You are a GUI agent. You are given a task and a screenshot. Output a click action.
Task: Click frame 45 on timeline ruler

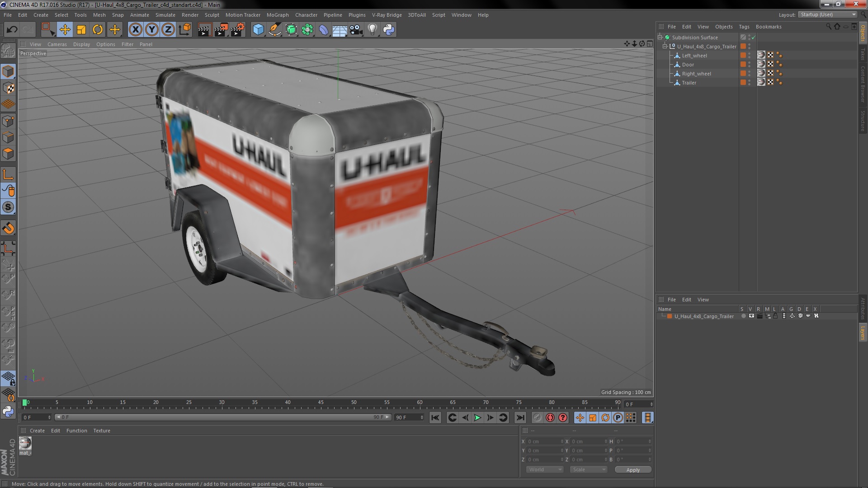coord(321,402)
